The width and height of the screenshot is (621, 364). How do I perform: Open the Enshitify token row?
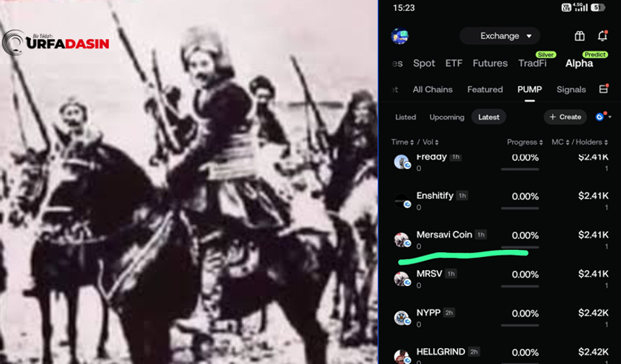pyautogui.click(x=500, y=201)
